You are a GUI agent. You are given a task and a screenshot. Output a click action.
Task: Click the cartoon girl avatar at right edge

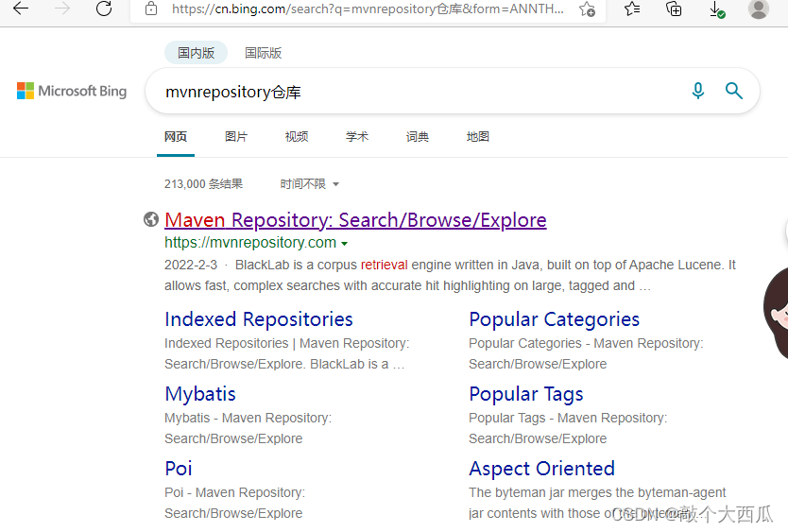point(776,314)
